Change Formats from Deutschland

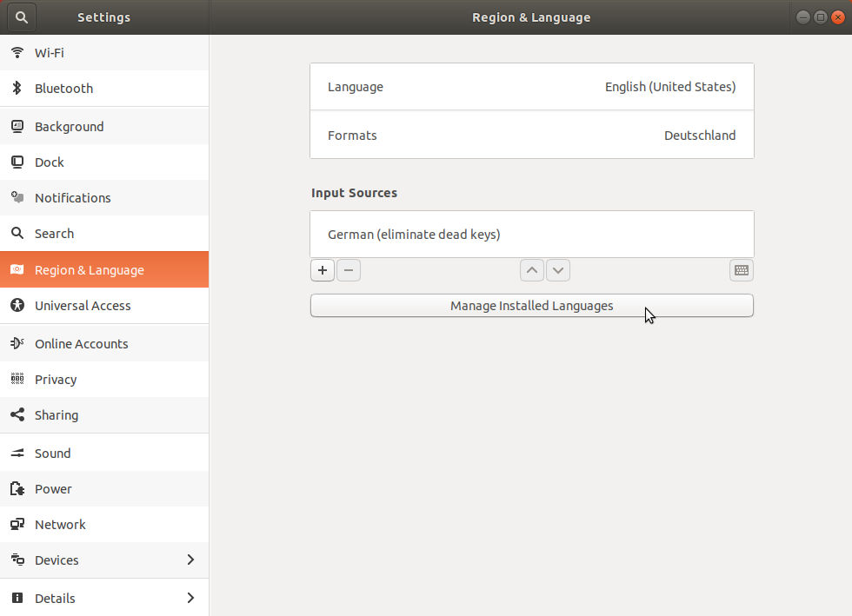[531, 135]
